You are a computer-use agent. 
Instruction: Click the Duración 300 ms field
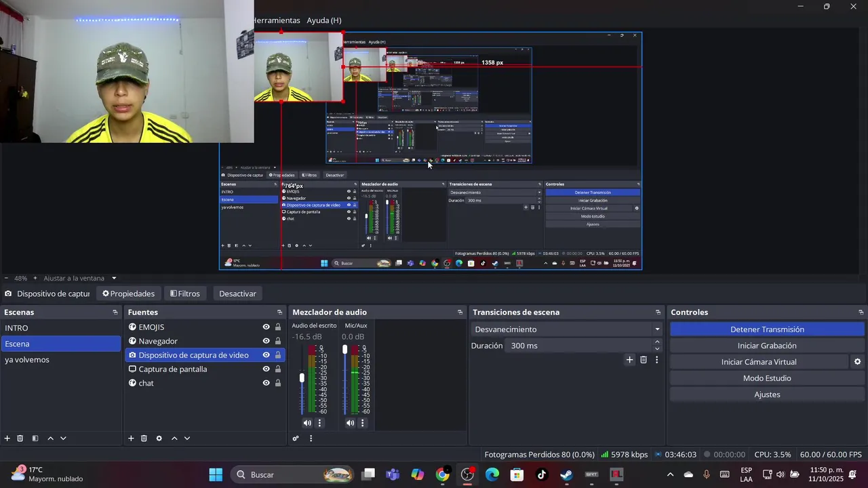pos(580,346)
